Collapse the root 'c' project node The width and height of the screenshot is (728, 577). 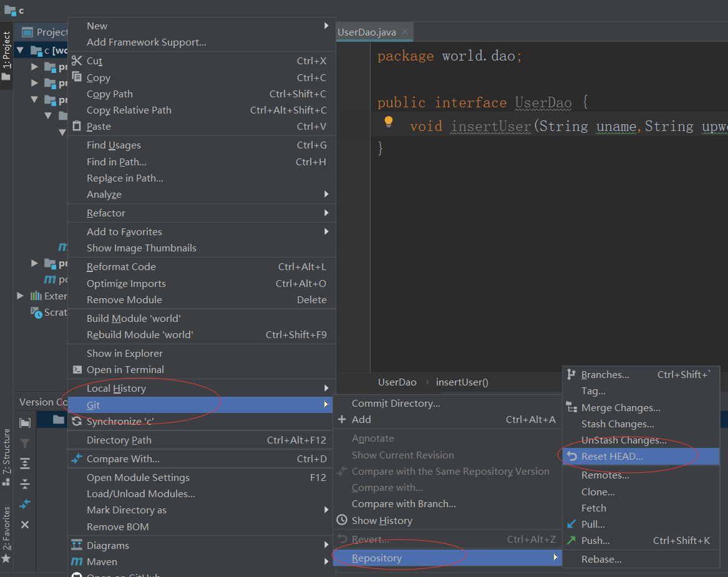20,50
